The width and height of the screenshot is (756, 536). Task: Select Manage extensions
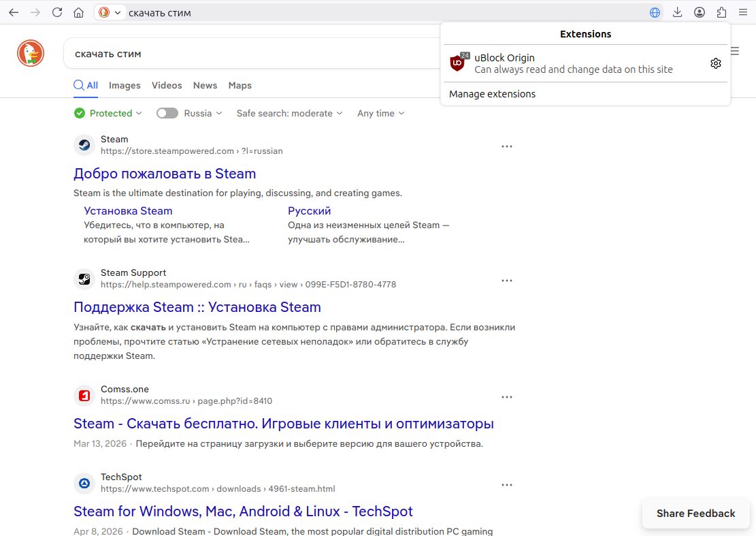492,94
